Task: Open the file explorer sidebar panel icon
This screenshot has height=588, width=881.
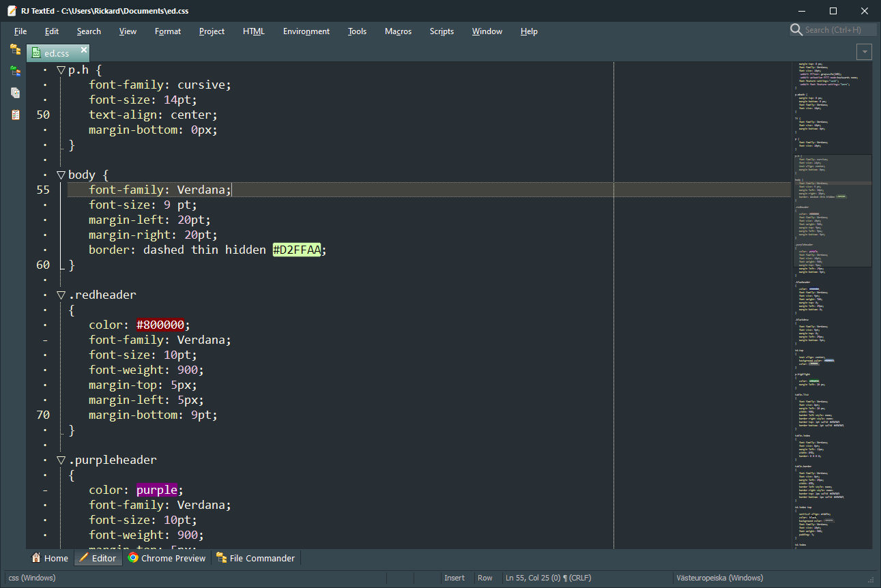Action: (x=15, y=49)
